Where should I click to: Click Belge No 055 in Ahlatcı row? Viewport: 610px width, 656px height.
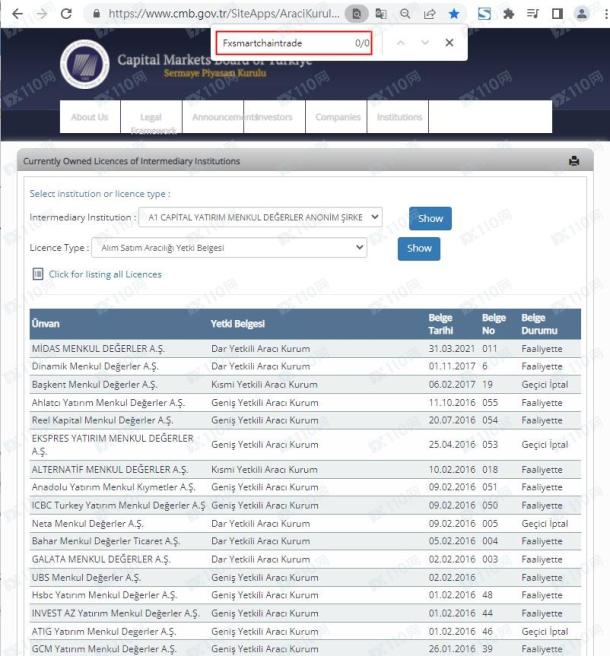[x=490, y=402]
